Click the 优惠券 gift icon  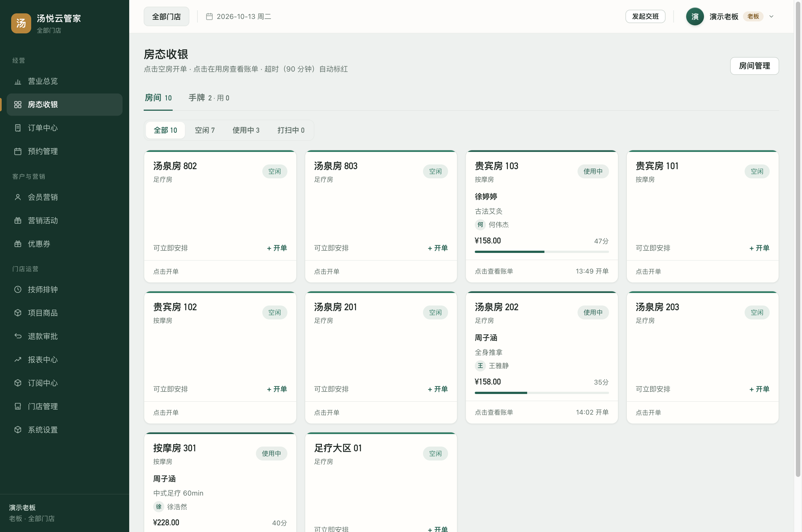point(18,244)
